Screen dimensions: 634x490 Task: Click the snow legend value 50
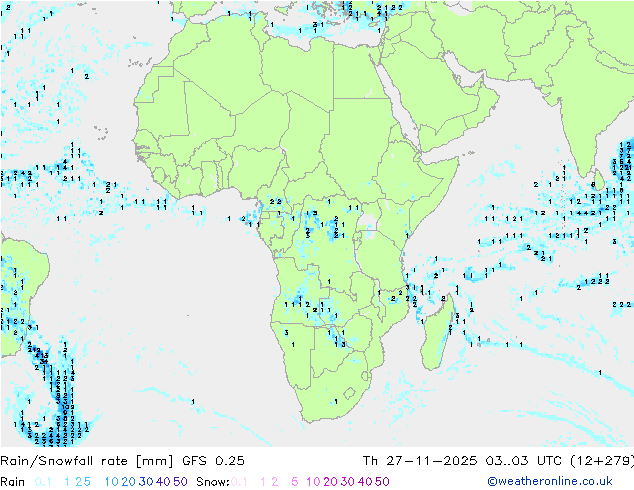382,482
